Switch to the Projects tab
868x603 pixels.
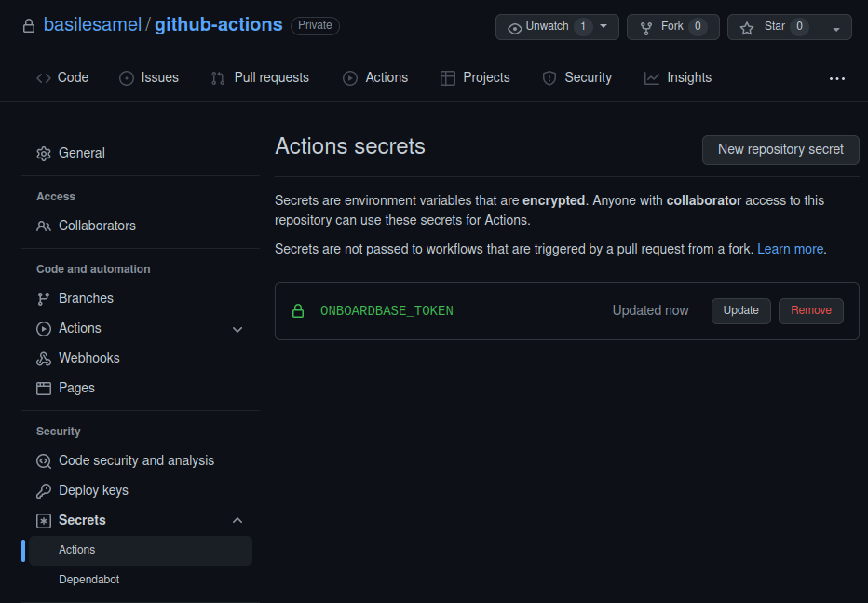pyautogui.click(x=475, y=78)
